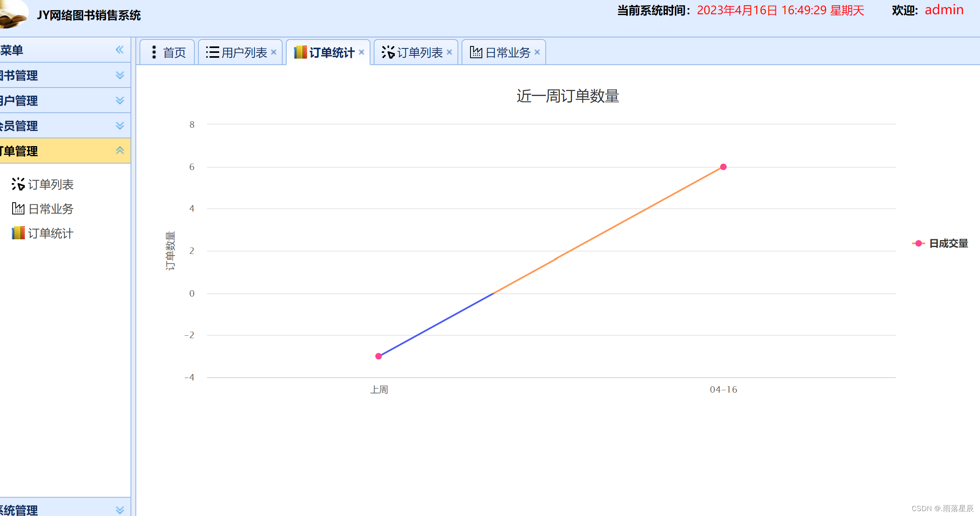Toggle the 日成交量 legend series
The height and width of the screenshot is (516, 980).
tap(940, 243)
